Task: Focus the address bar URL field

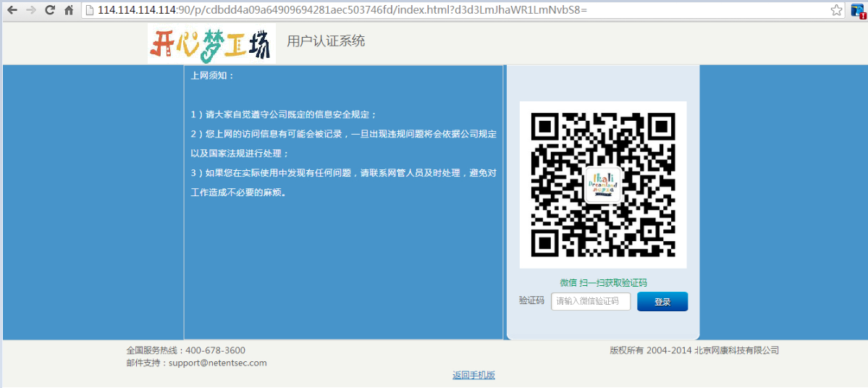Action: [x=462, y=10]
